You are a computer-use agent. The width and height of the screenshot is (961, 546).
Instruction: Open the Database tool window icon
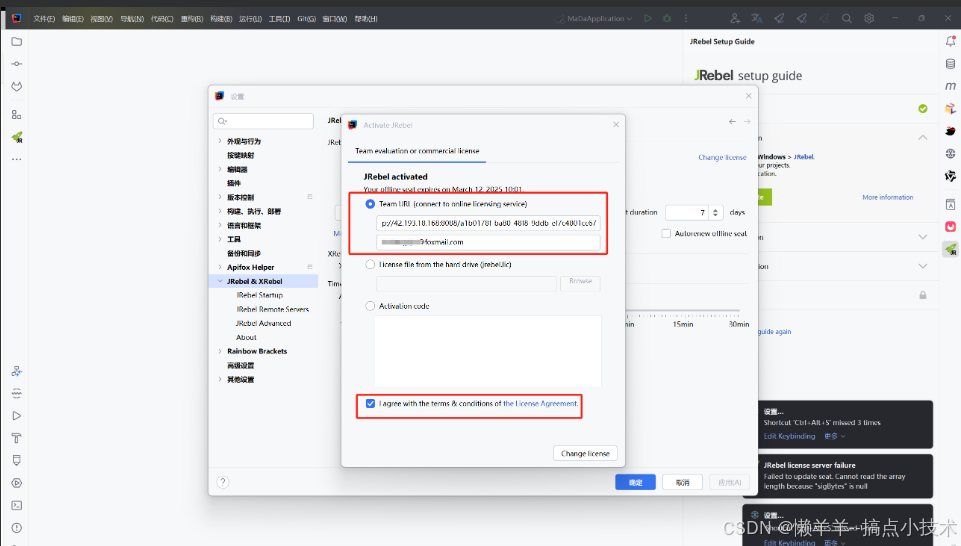950,64
